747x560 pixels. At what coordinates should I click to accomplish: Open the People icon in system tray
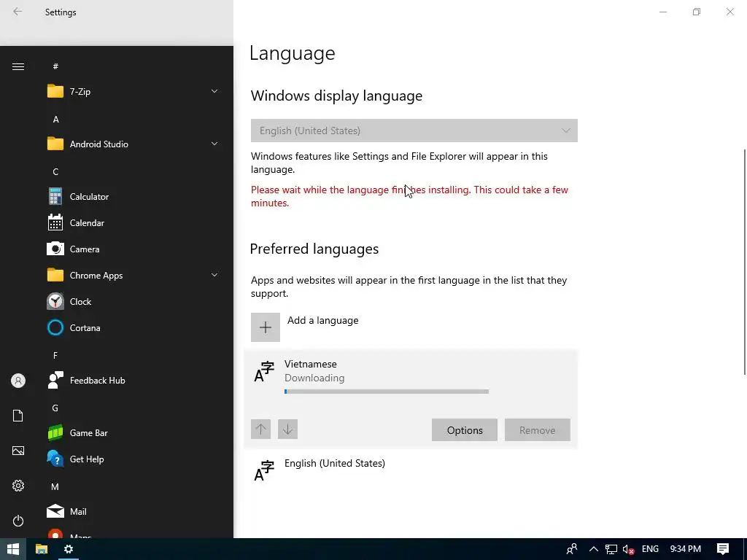tap(572, 549)
